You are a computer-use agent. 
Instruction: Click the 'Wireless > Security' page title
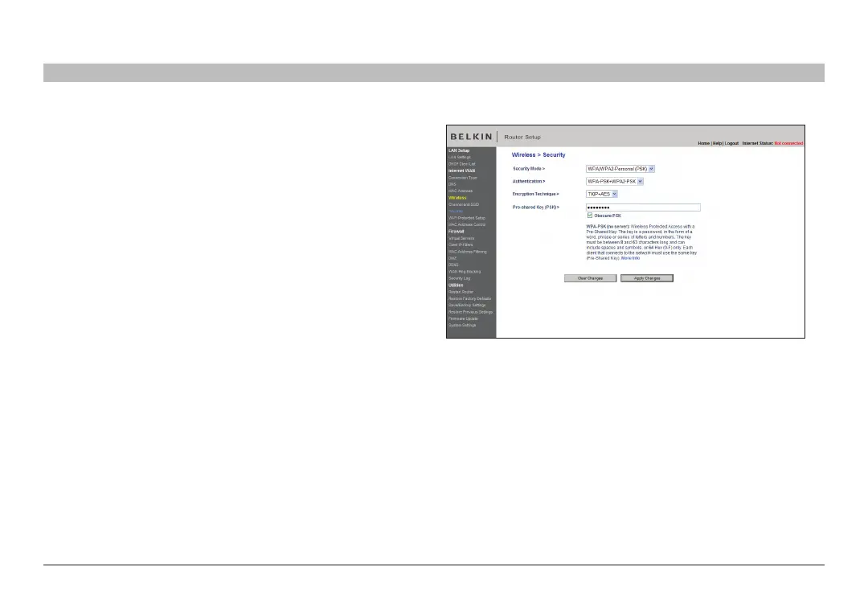click(x=538, y=155)
